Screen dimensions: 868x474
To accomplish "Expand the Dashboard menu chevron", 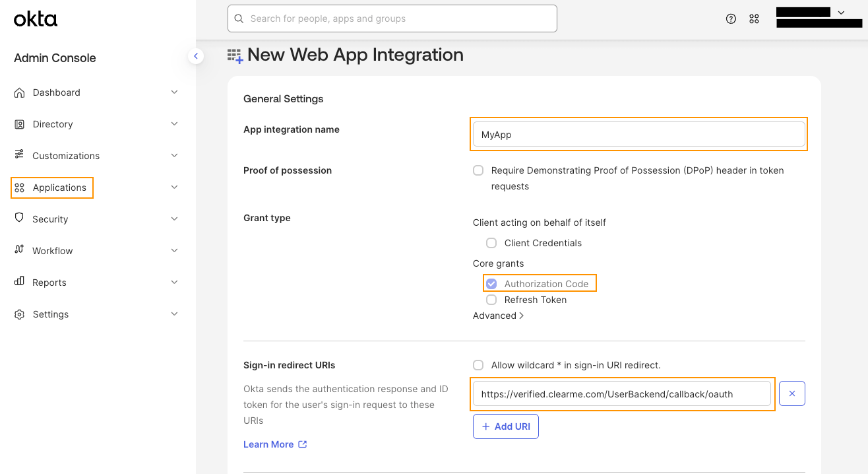I will click(174, 92).
